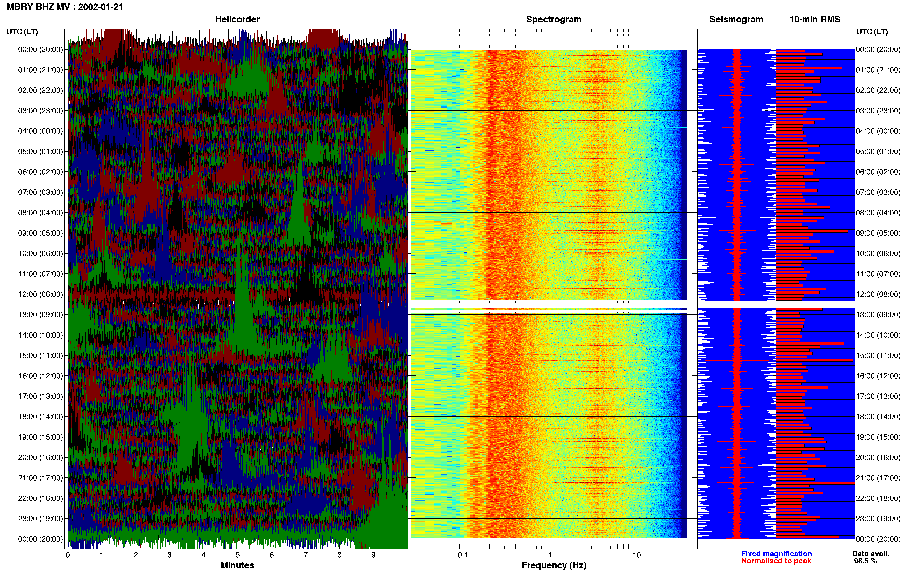Click the '10-min RMS' panel heading
Viewport: 924px width, 578px height.
(815, 19)
